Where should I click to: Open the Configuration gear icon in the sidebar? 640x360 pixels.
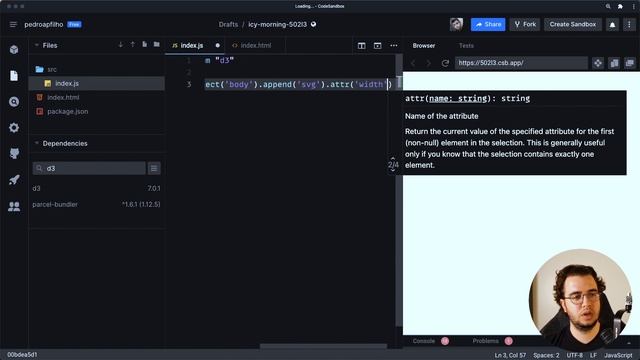pyautogui.click(x=14, y=128)
